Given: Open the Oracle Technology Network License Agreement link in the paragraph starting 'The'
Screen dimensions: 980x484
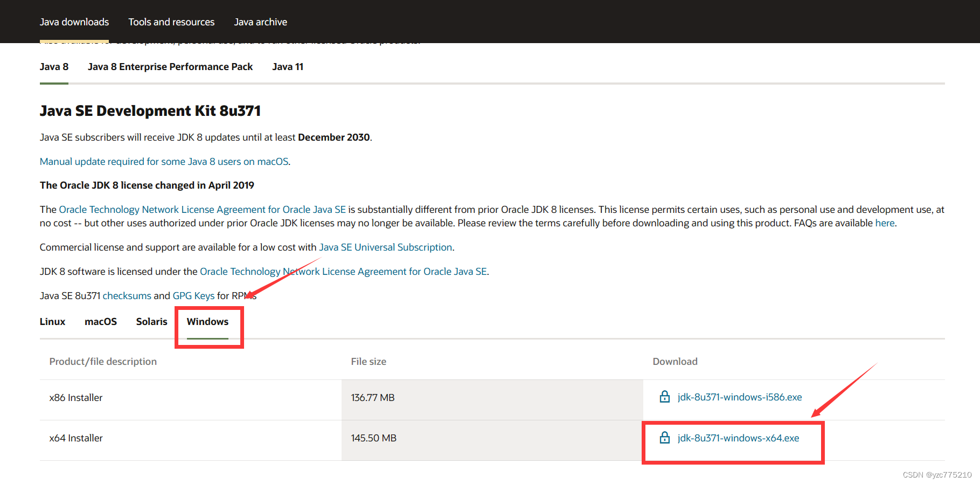Looking at the screenshot, I should coord(202,210).
